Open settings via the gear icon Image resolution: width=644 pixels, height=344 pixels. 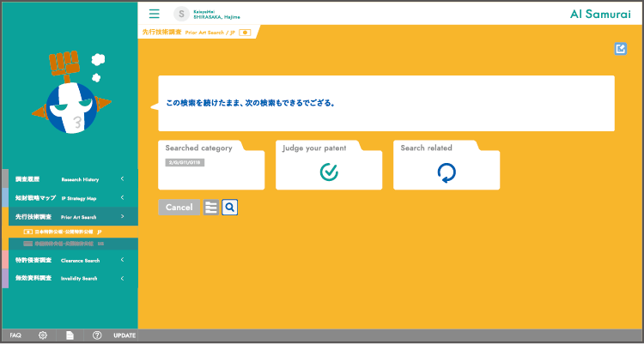43,335
